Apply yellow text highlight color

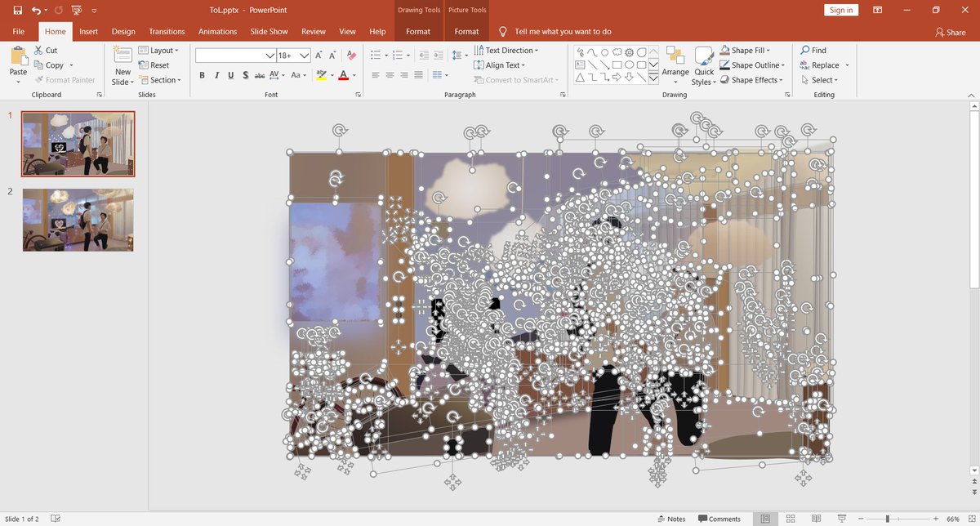321,75
